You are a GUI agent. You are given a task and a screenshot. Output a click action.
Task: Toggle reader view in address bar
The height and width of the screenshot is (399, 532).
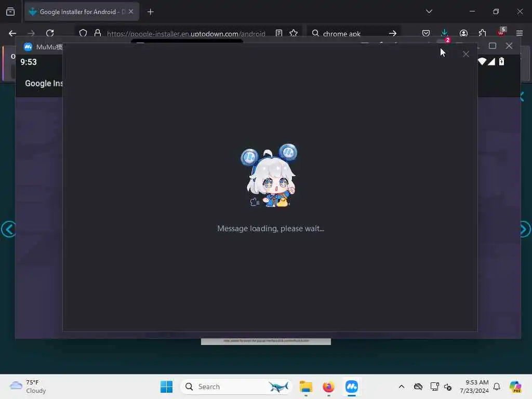pyautogui.click(x=279, y=33)
